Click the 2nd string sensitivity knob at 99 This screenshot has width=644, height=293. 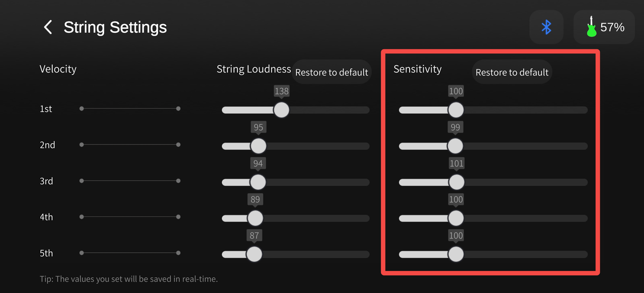click(455, 146)
